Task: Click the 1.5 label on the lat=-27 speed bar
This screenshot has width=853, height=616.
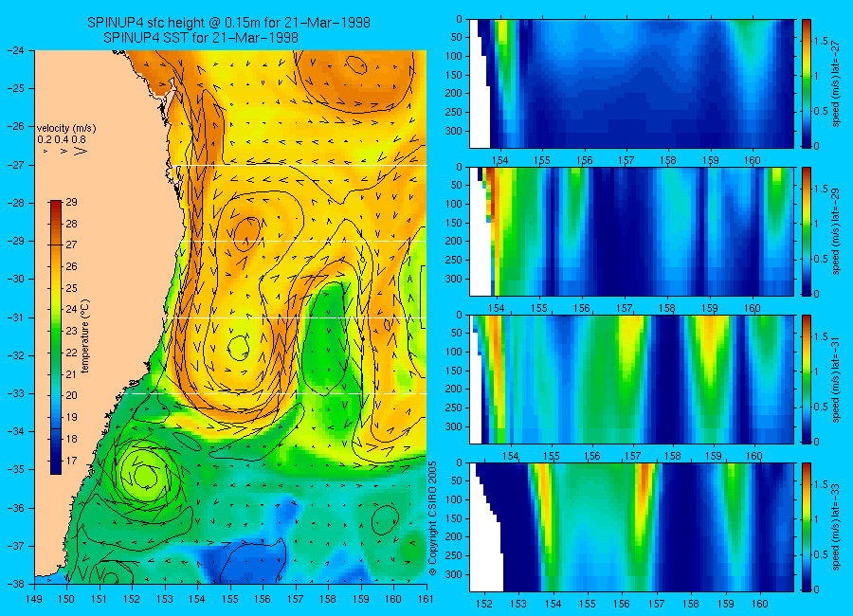Action: point(822,42)
